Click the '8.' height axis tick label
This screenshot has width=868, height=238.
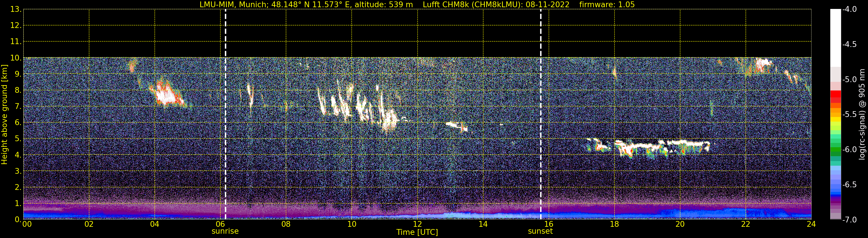pyautogui.click(x=18, y=90)
